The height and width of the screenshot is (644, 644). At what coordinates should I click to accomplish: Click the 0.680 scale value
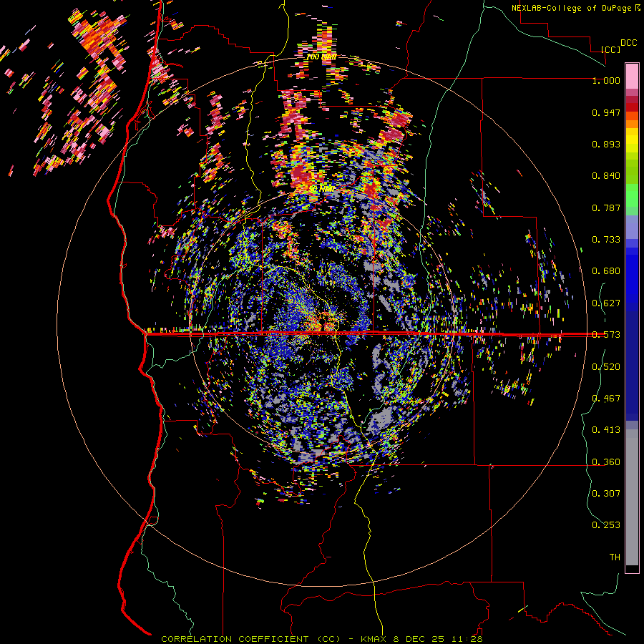coord(606,271)
